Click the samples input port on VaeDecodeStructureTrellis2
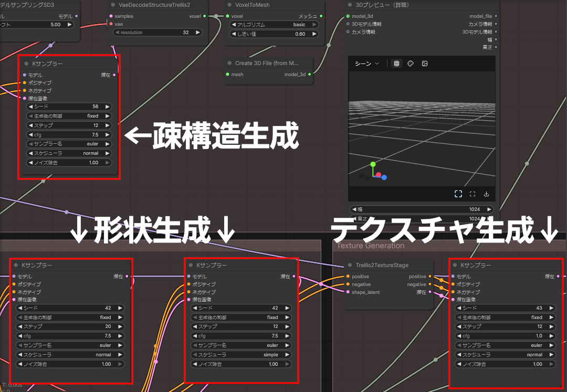 [x=111, y=16]
